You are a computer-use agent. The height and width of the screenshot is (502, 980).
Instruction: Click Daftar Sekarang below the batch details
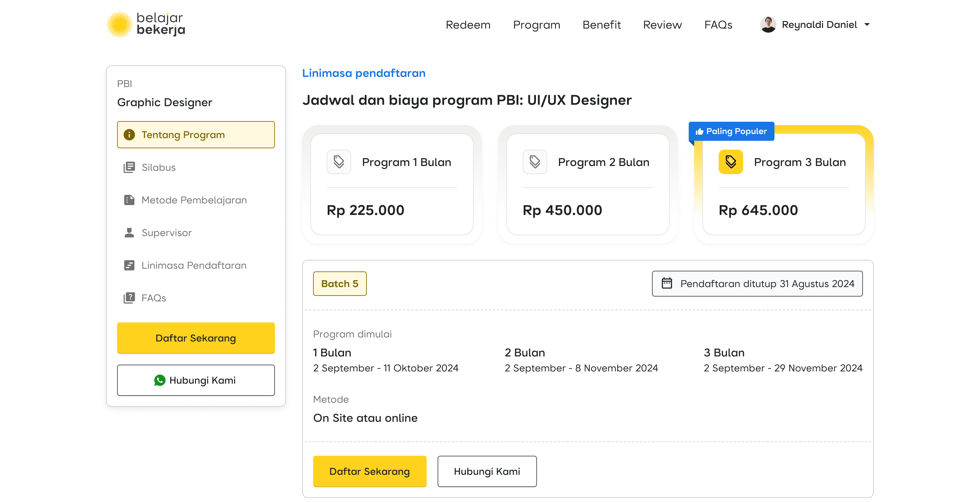[x=370, y=471]
